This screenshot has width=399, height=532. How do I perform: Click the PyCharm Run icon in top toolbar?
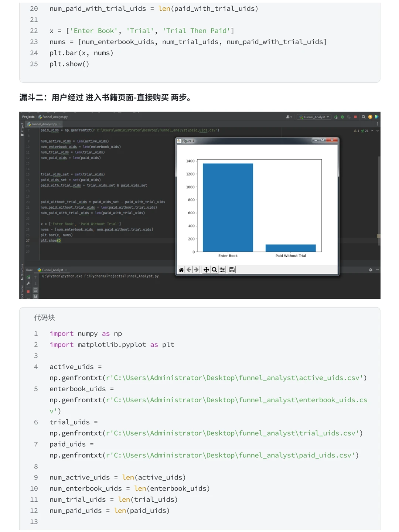coord(336,117)
